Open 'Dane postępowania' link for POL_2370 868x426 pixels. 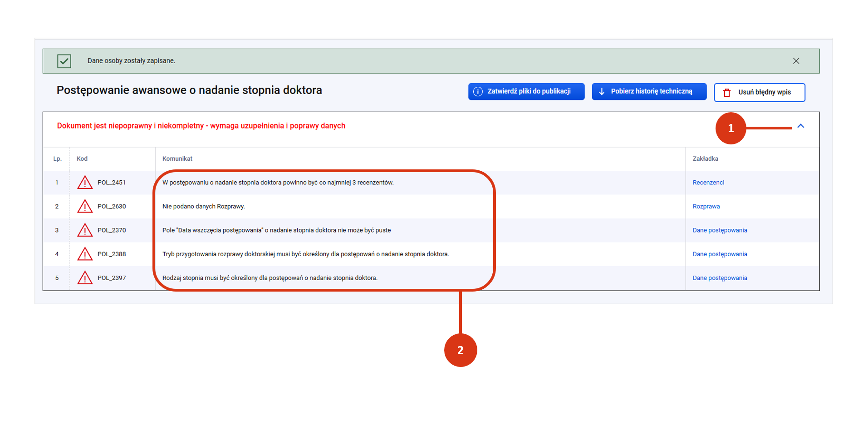pos(720,230)
